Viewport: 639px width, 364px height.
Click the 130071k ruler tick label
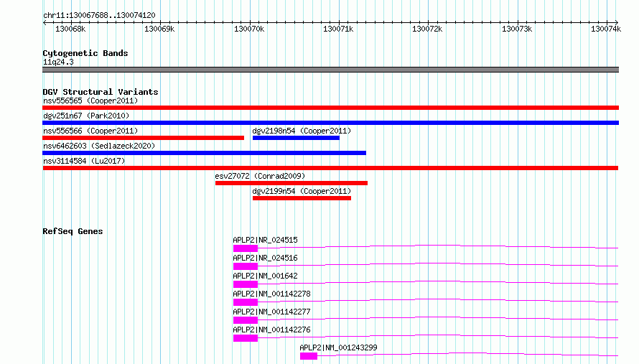pos(338,29)
